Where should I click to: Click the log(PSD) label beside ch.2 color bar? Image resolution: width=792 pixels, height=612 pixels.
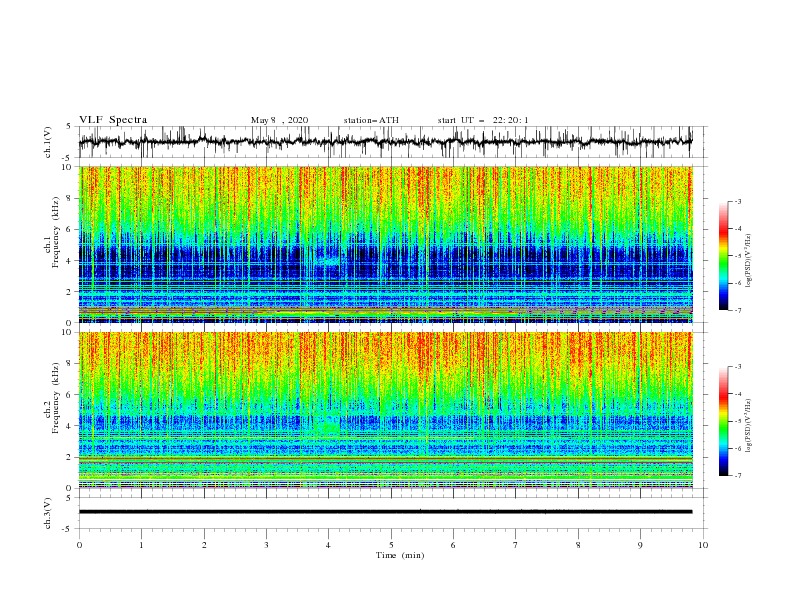click(x=749, y=425)
